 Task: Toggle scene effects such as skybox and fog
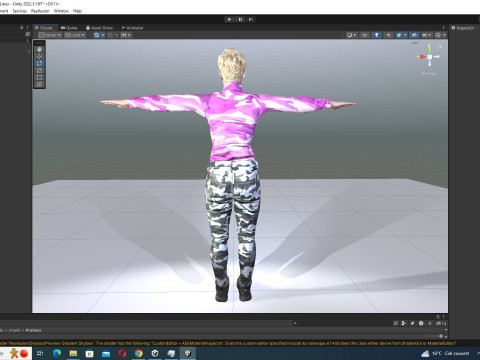(399, 35)
